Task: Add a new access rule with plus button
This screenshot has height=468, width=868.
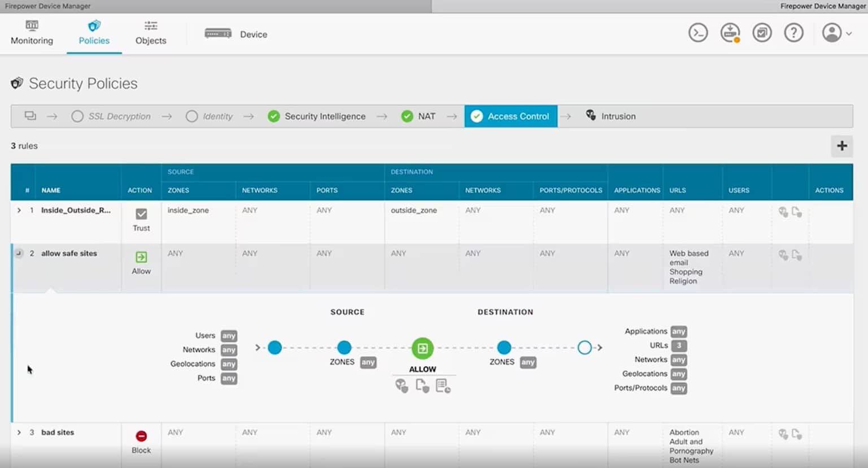Action: tap(841, 145)
